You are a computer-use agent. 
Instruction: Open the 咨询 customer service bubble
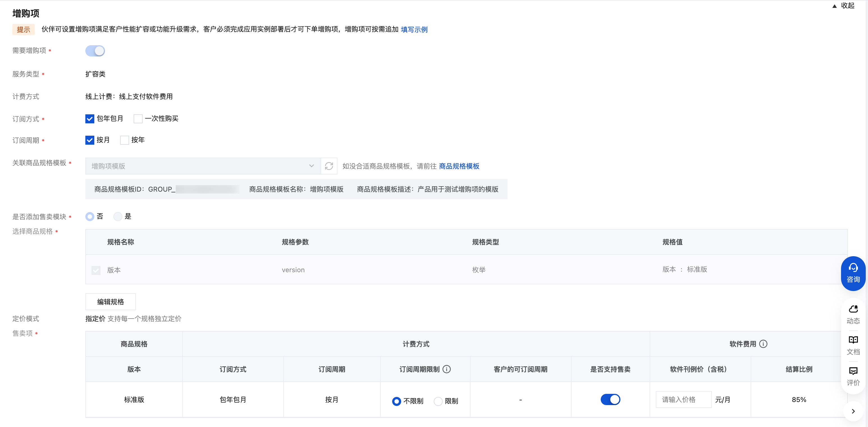tap(853, 274)
